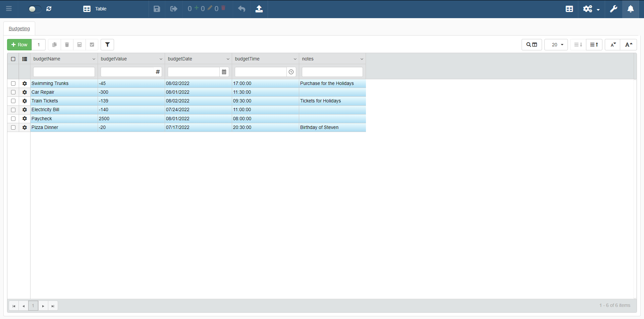Click the budgetName filter input field

pyautogui.click(x=64, y=72)
